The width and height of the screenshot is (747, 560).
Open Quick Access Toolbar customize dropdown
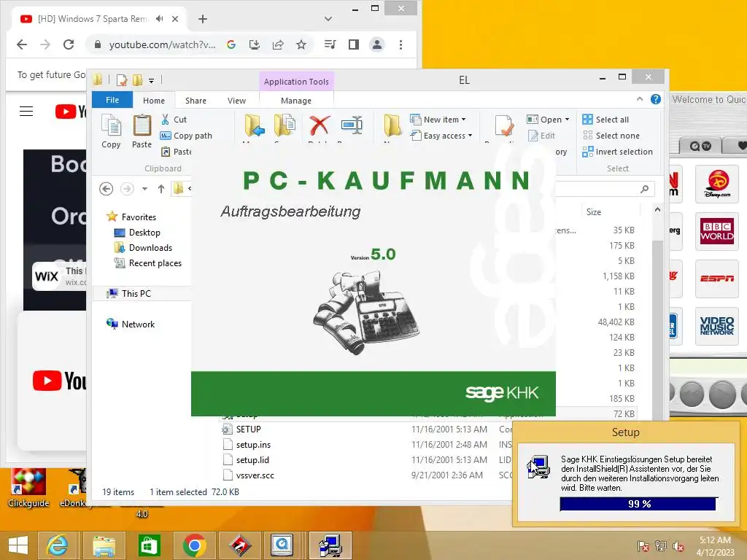[x=151, y=80]
